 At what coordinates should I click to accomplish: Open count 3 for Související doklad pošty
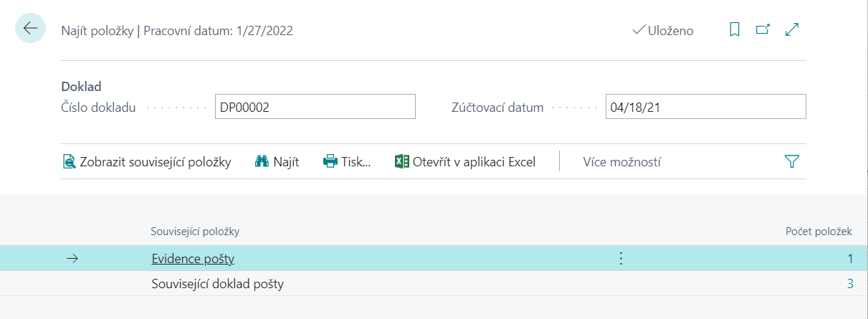pos(850,284)
